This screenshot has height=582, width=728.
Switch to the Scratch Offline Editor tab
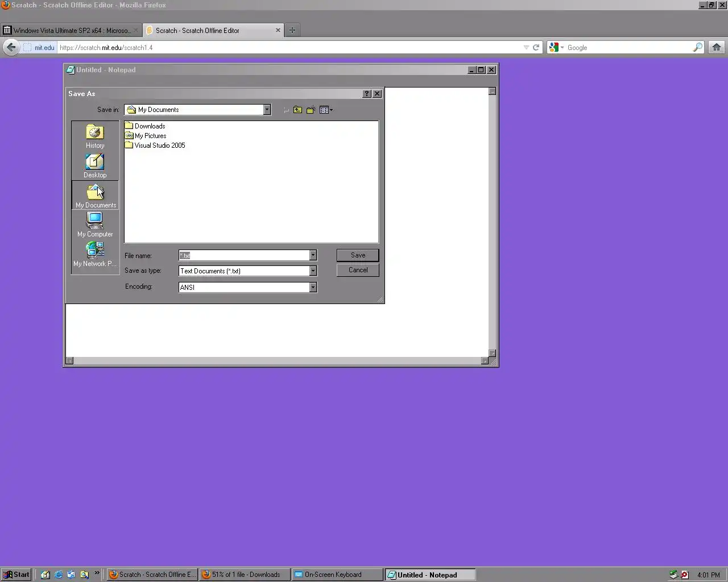(213, 30)
